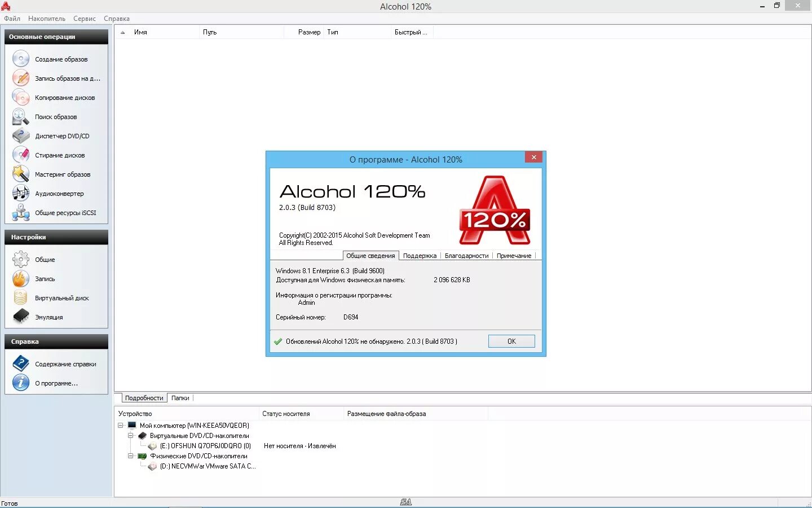Image resolution: width=812 pixels, height=508 pixels.
Task: Sort by the Тип column header
Action: click(x=357, y=32)
